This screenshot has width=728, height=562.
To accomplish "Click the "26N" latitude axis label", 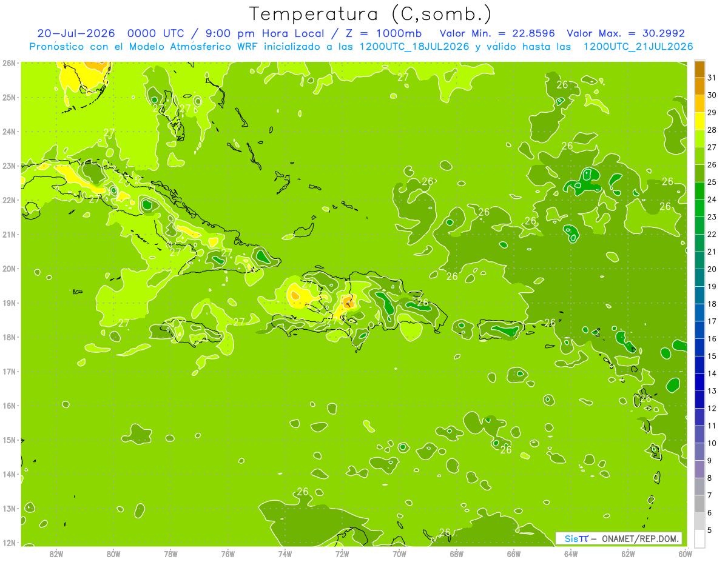I will pos(8,62).
